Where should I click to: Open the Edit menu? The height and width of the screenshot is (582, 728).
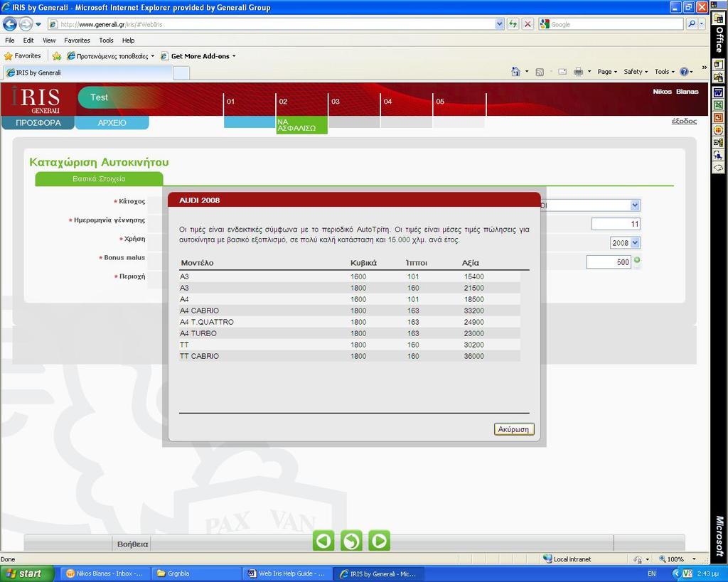point(28,41)
